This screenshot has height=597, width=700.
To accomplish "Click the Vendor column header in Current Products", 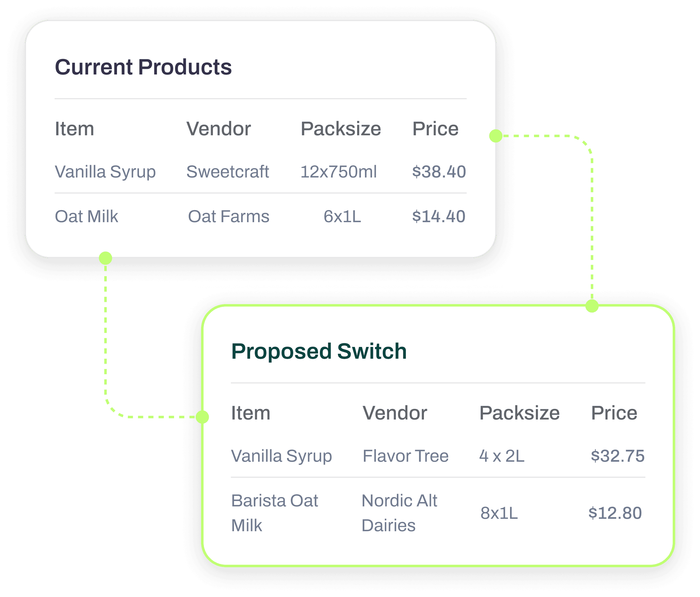I will 218,129.
